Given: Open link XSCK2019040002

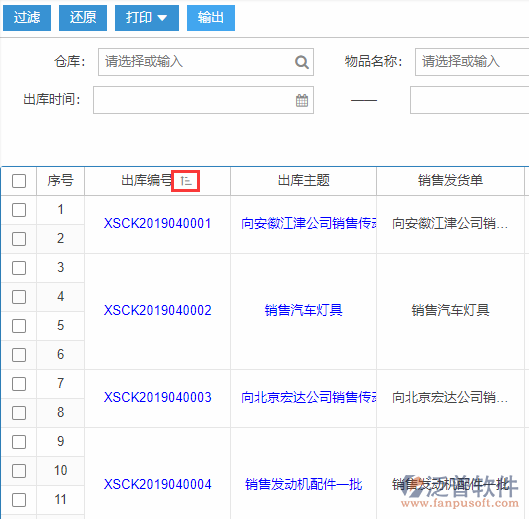Looking at the screenshot, I should coord(158,310).
